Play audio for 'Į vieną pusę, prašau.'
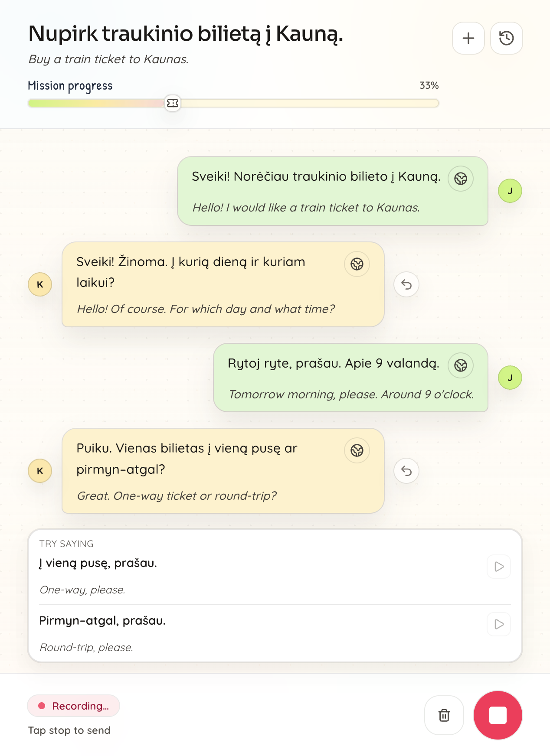Image resolution: width=550 pixels, height=756 pixels. (x=498, y=567)
